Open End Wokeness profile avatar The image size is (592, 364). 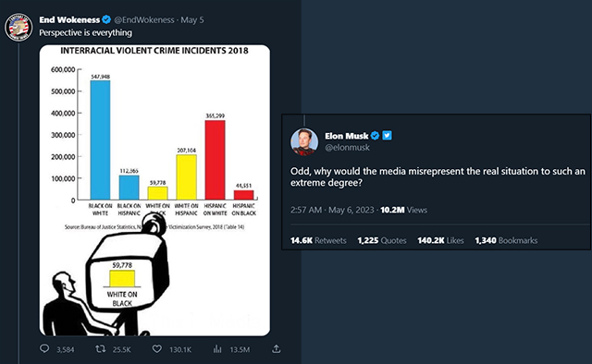(x=18, y=27)
